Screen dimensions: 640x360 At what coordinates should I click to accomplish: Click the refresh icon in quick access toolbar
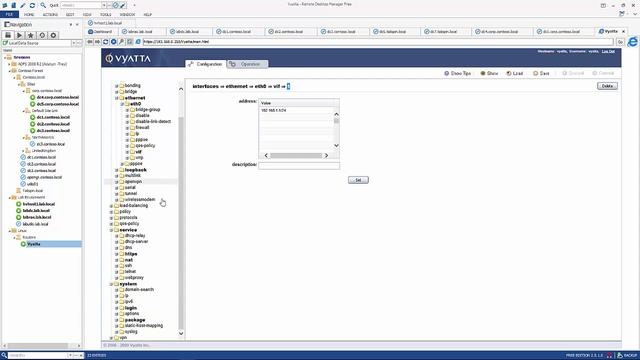pos(32,5)
